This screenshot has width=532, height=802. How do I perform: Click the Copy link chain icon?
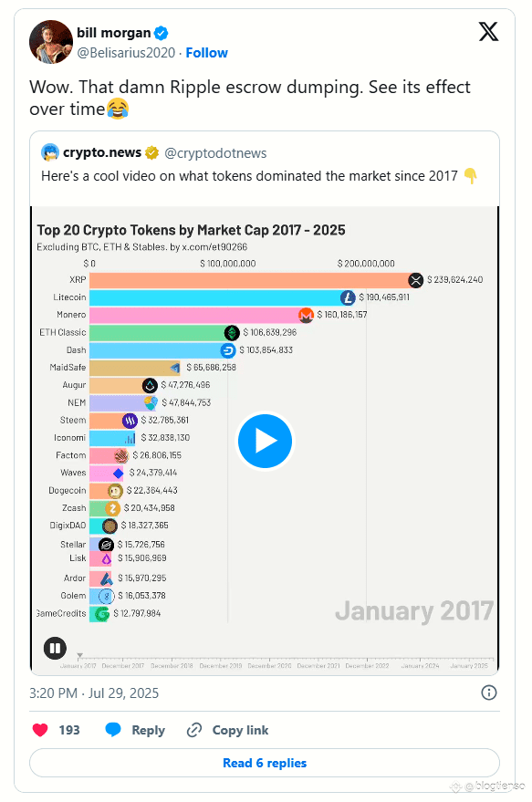(x=193, y=730)
